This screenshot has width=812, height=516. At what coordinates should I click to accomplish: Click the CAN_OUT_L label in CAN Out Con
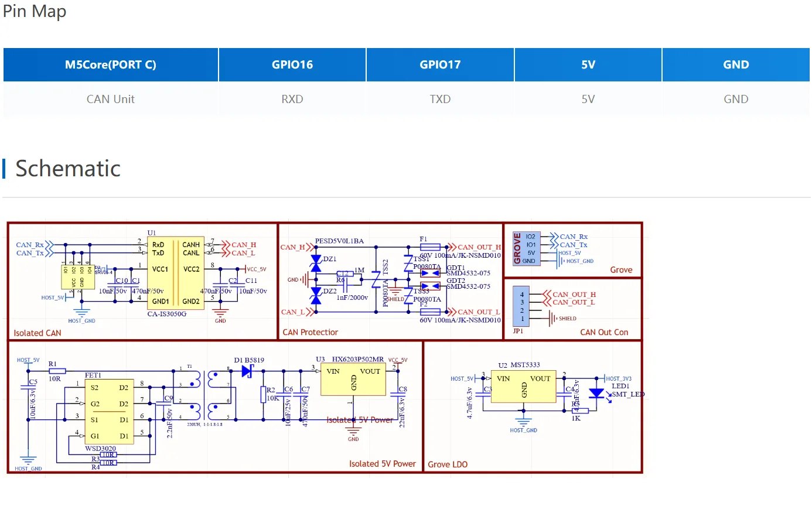[x=574, y=302]
